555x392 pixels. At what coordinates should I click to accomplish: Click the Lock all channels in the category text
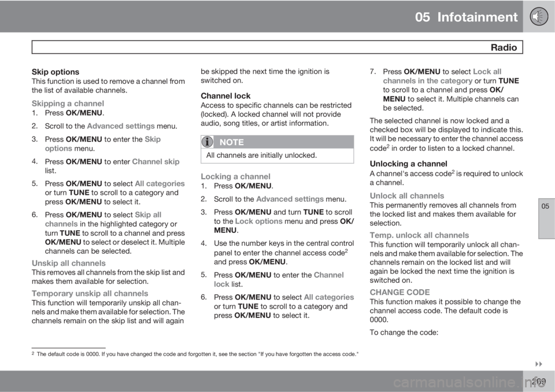tap(442, 76)
